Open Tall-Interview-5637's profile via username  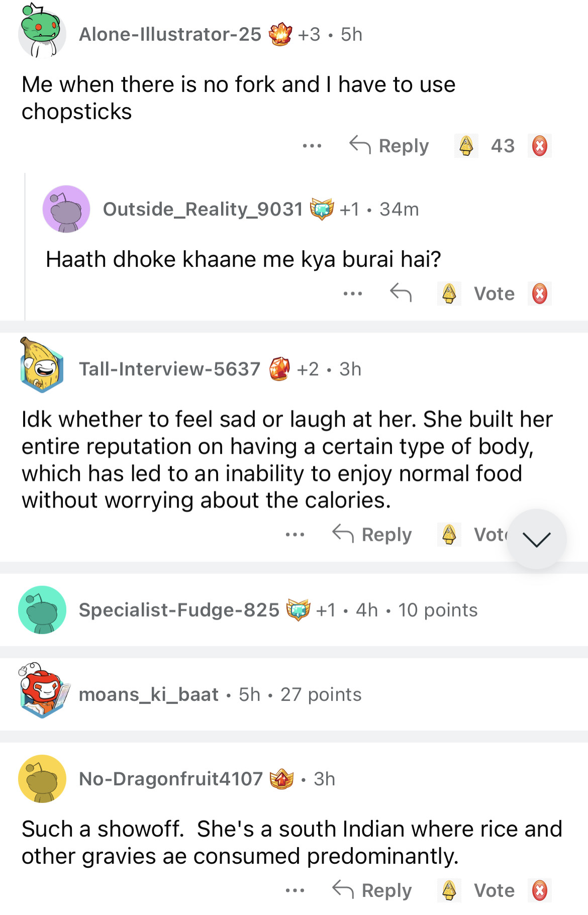tap(169, 369)
